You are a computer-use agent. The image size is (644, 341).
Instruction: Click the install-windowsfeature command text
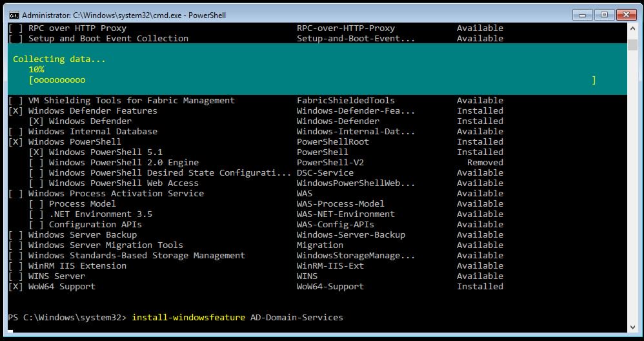pos(188,317)
